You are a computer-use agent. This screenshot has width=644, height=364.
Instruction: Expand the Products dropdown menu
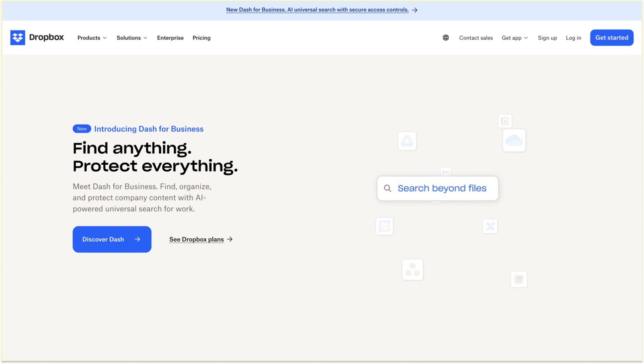click(x=92, y=38)
